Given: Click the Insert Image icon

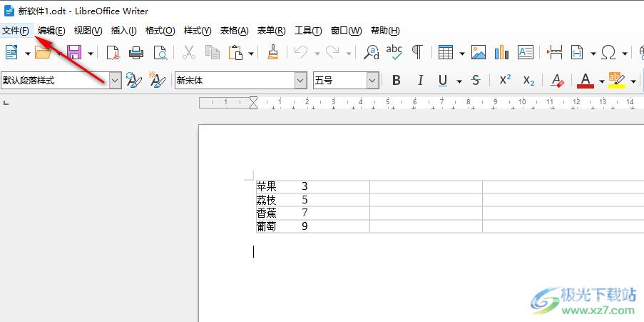Looking at the screenshot, I should tap(479, 53).
